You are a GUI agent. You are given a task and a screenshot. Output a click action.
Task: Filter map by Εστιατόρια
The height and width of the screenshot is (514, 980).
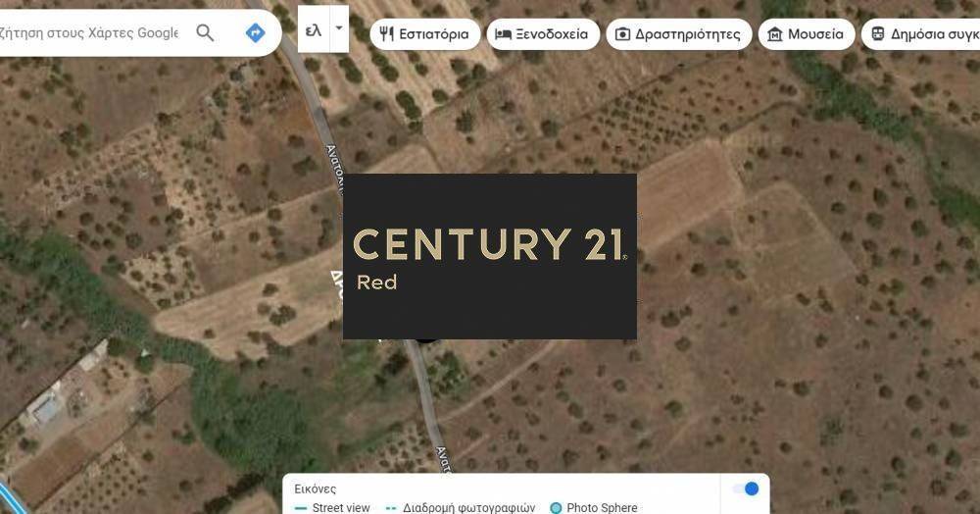[425, 33]
